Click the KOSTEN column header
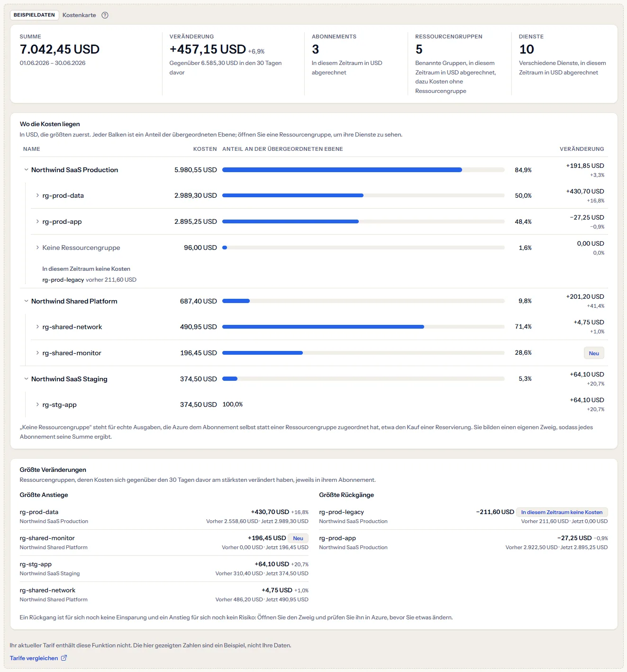The width and height of the screenshot is (627, 672). pyautogui.click(x=205, y=149)
